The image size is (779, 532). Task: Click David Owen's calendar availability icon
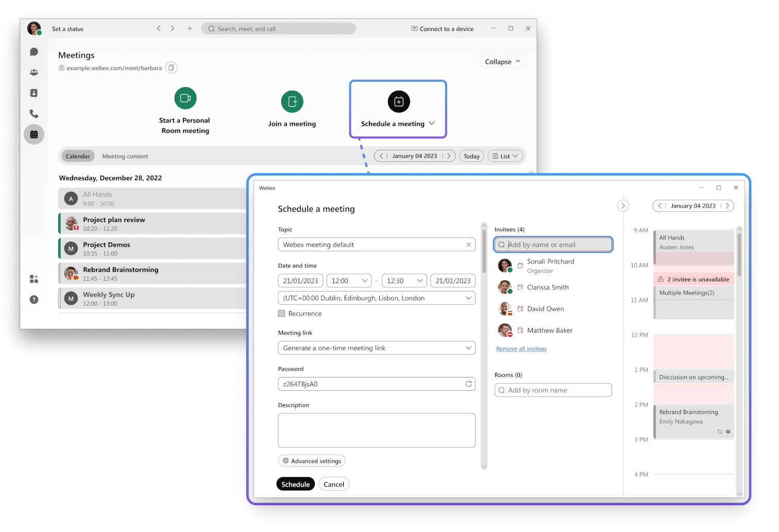[x=520, y=309]
